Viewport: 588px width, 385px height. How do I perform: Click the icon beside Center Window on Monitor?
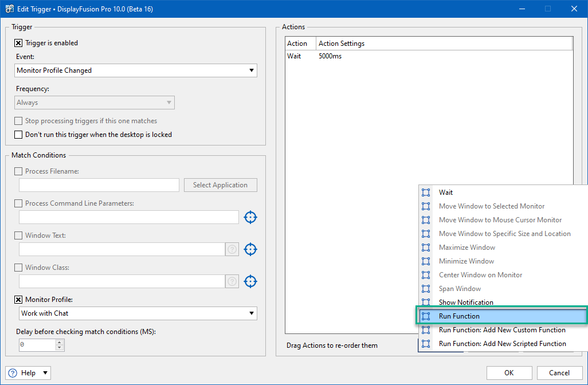426,275
